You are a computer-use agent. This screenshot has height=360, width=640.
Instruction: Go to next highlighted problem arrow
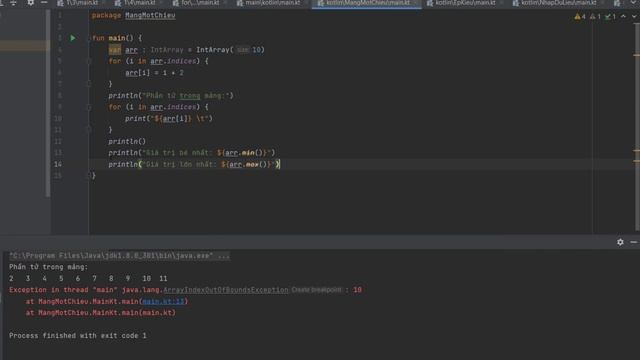pos(634,17)
